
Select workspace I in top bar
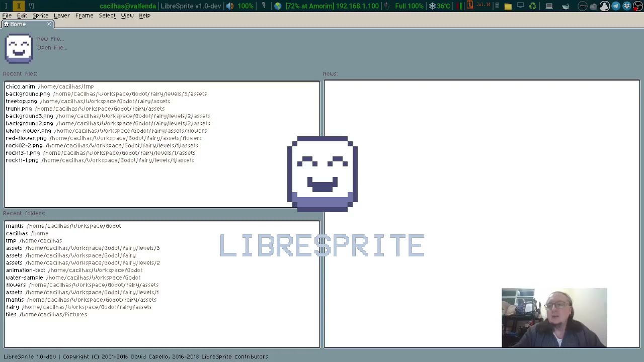[6, 6]
